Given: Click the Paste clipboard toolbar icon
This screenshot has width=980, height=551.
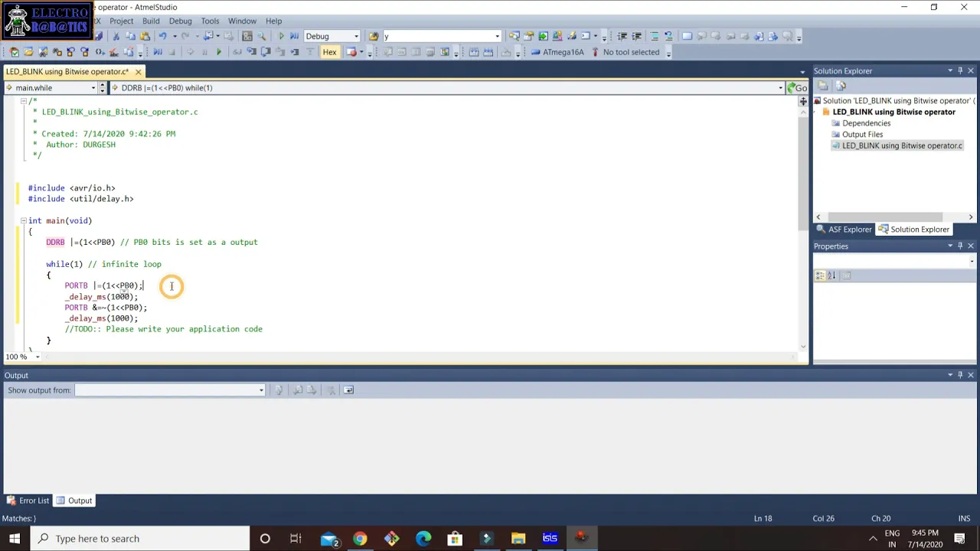Looking at the screenshot, I should [145, 36].
